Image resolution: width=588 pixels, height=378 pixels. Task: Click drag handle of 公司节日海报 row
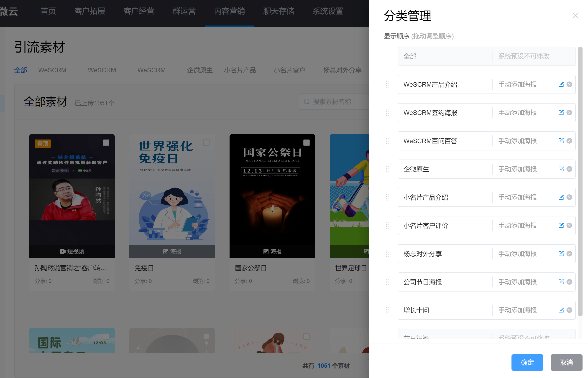387,282
